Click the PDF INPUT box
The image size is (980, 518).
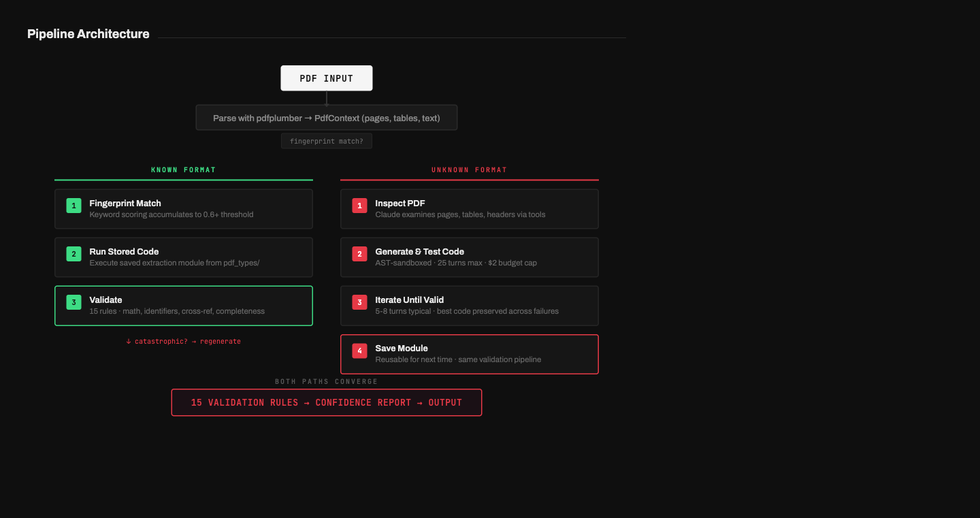[x=326, y=78]
